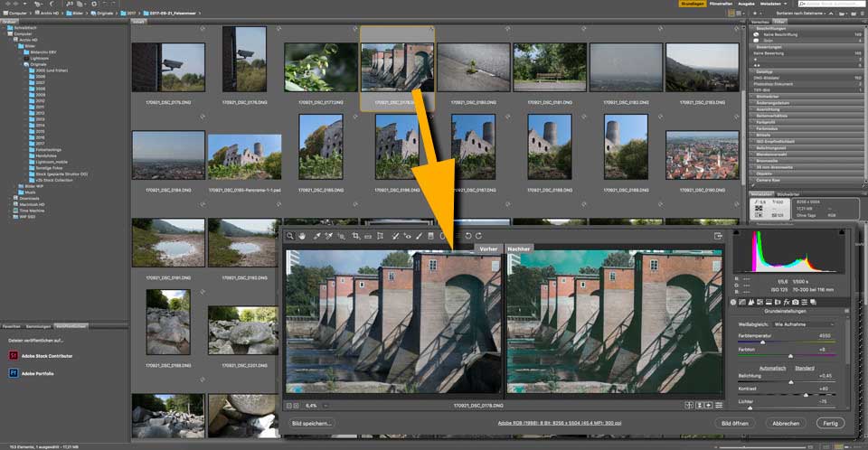This screenshot has width=868, height=450.
Task: Select the Crop tool in Camera Raw
Action: (355, 236)
